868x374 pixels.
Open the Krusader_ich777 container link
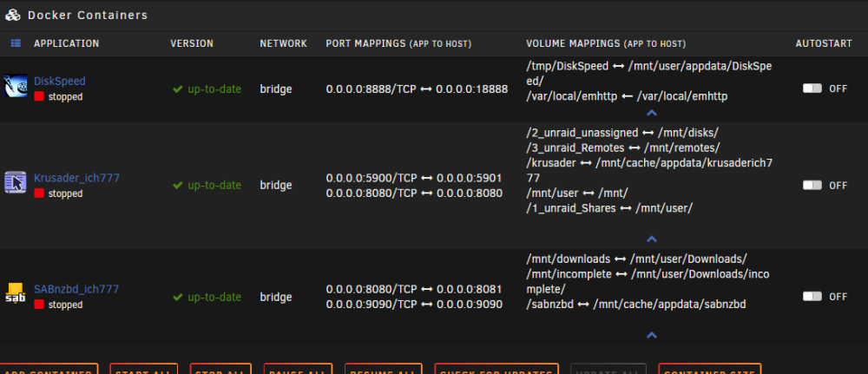coord(77,178)
